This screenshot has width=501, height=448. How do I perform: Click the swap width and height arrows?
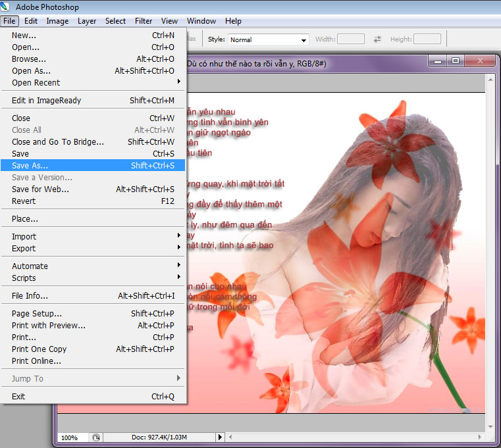coord(377,39)
